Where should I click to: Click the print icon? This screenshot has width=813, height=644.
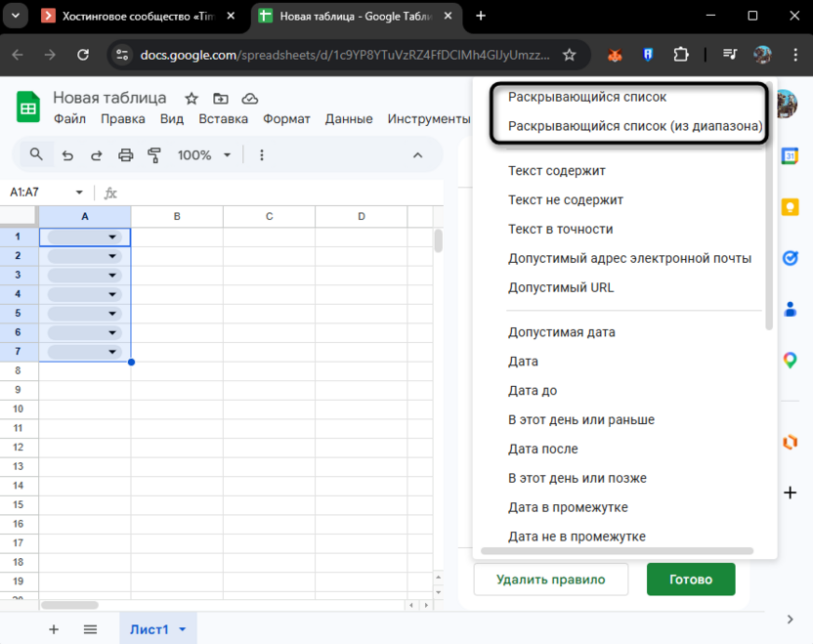tap(125, 155)
